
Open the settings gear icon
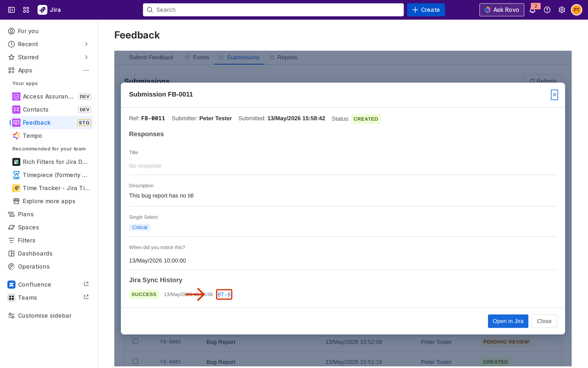561,10
